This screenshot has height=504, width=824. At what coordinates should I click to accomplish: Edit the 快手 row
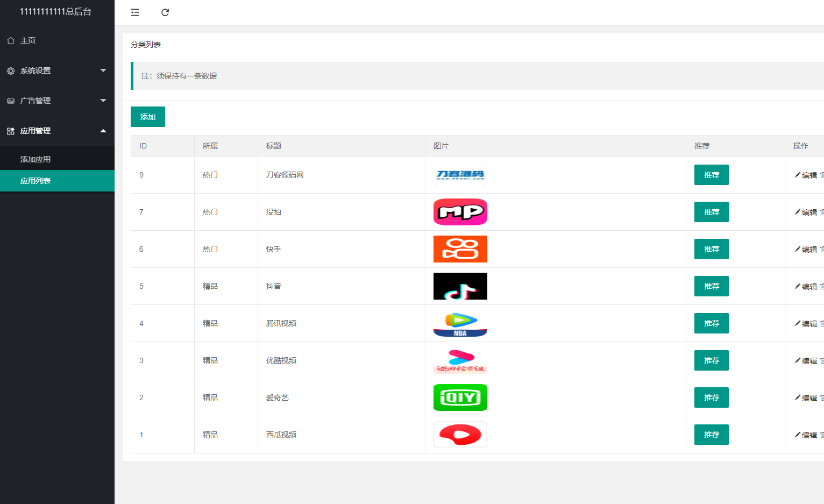coord(806,250)
